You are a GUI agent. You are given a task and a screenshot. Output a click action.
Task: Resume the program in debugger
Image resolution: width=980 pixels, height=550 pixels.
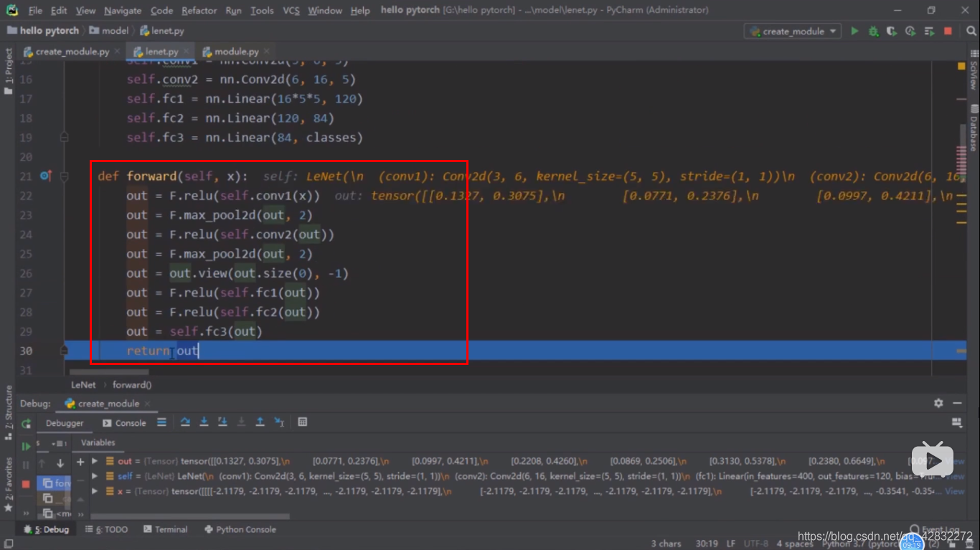[x=26, y=446]
